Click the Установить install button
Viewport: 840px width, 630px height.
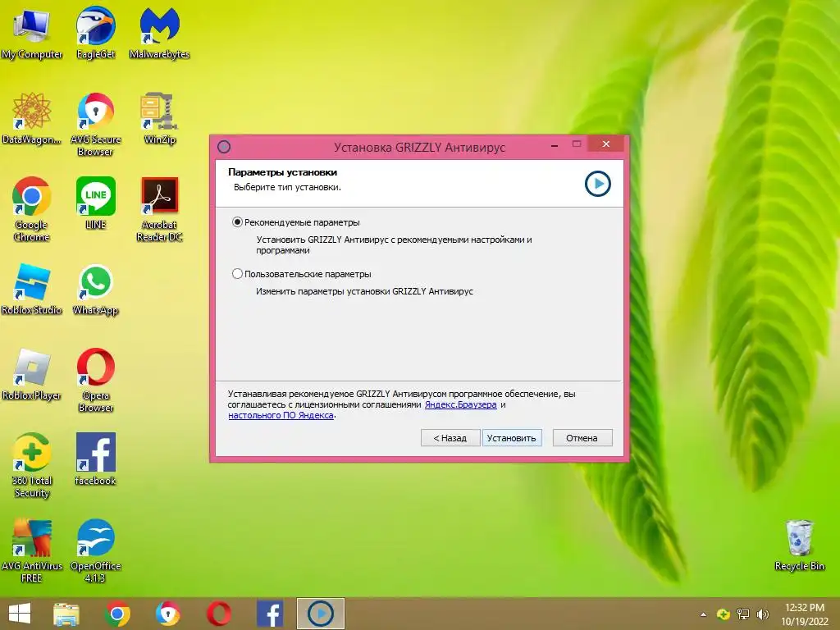pyautogui.click(x=512, y=438)
